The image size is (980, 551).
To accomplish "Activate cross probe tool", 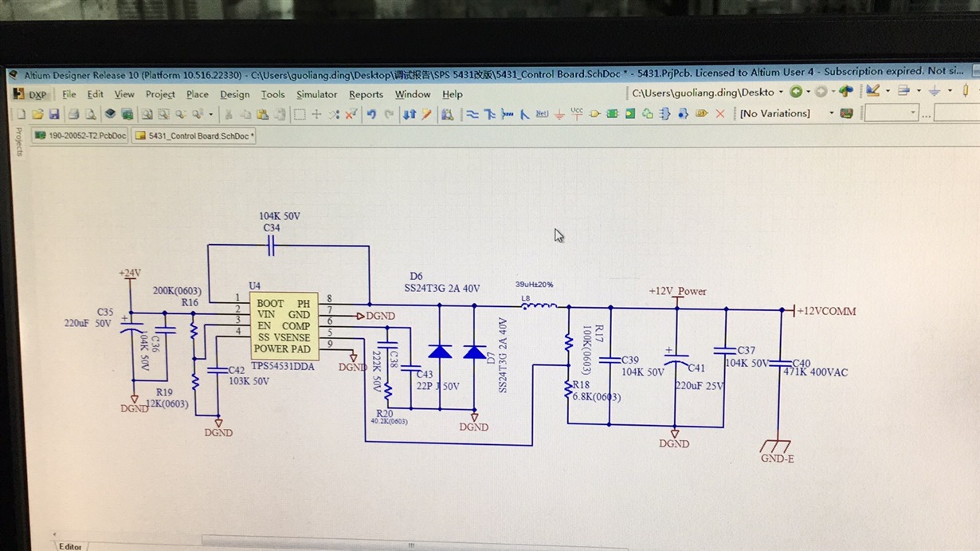I will click(426, 114).
